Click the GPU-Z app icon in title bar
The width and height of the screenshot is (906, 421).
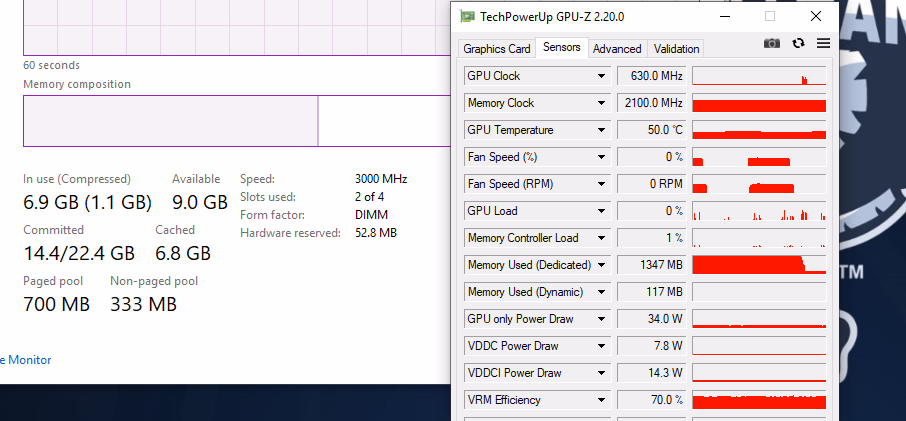click(x=468, y=17)
